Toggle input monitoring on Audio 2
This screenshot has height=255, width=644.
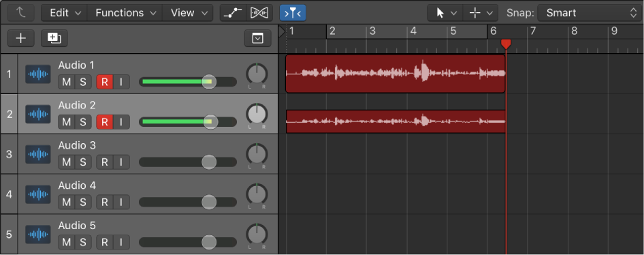[121, 122]
